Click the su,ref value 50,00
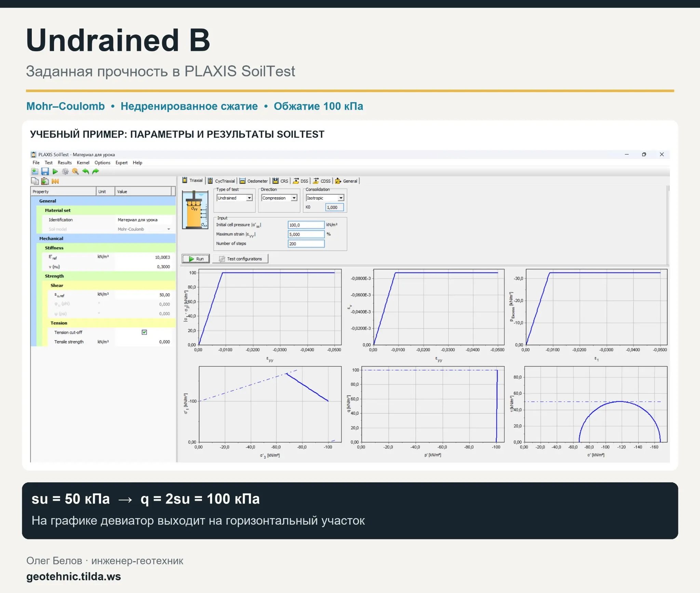This screenshot has height=593, width=700. [164, 295]
